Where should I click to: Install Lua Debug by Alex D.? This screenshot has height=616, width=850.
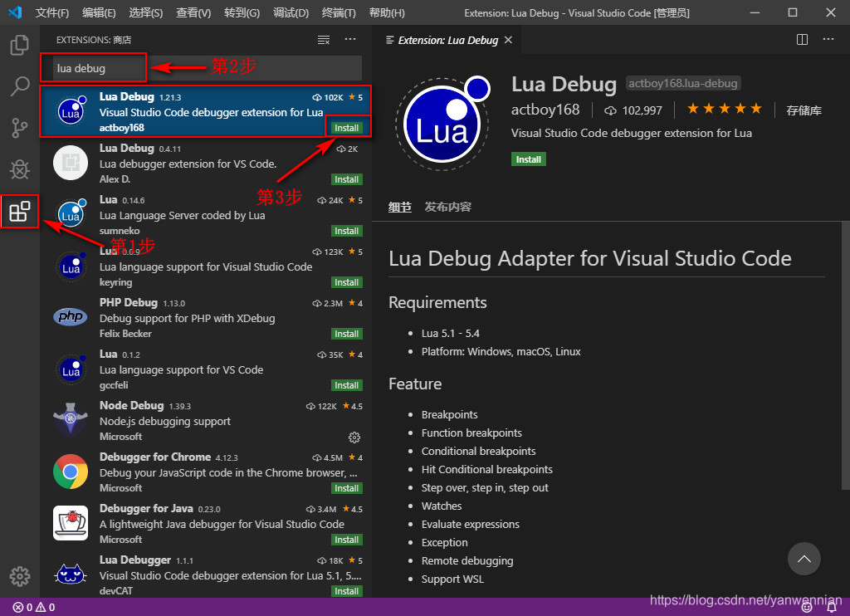(x=346, y=179)
